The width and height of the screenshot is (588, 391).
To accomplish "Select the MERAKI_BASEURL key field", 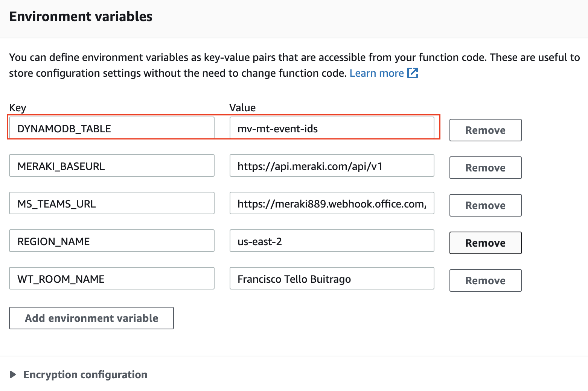I will [112, 166].
